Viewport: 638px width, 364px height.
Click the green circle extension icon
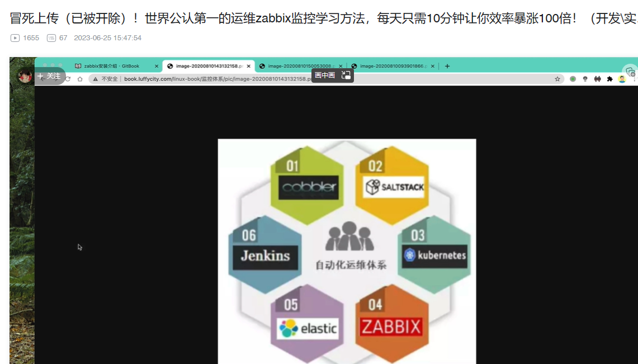[573, 79]
